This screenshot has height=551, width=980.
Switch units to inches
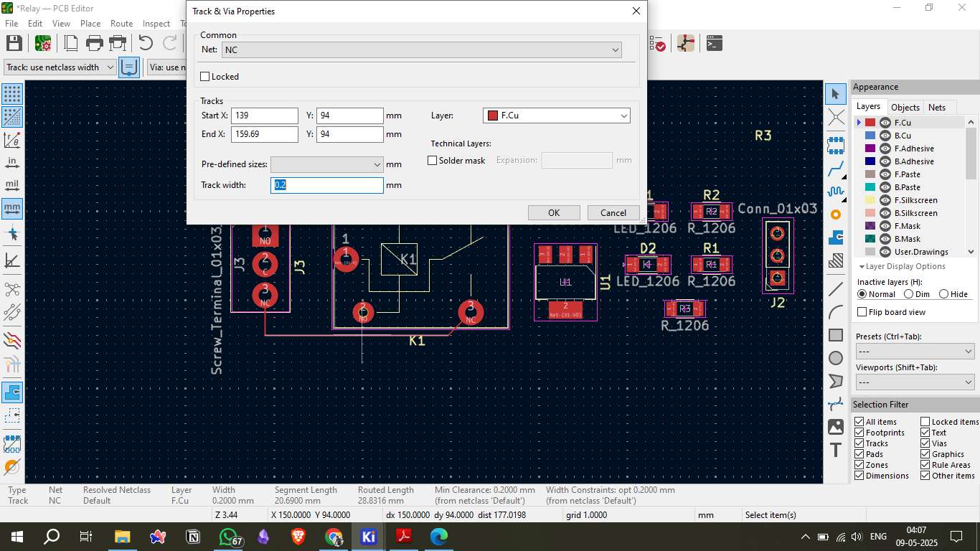pyautogui.click(x=12, y=164)
